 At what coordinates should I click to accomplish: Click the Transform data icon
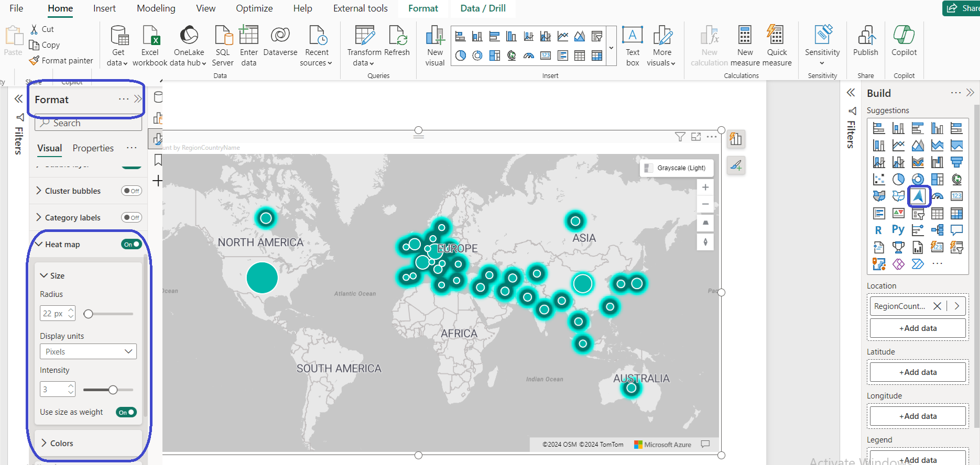coord(364,36)
